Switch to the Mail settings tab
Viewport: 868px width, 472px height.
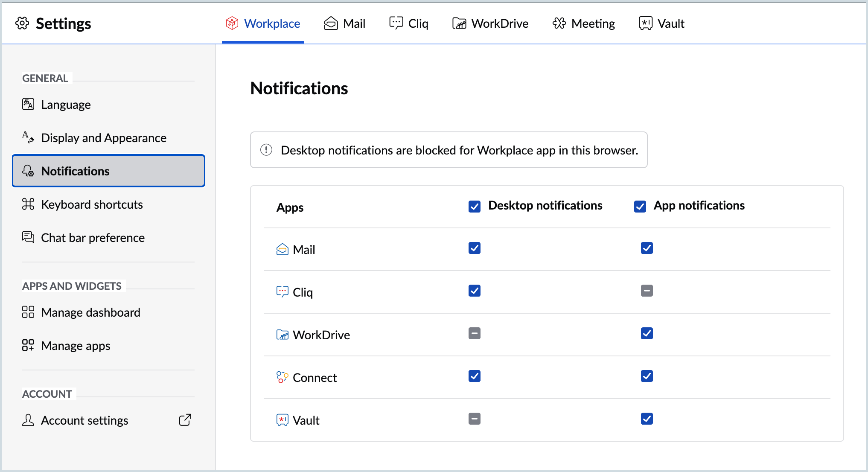(x=345, y=23)
